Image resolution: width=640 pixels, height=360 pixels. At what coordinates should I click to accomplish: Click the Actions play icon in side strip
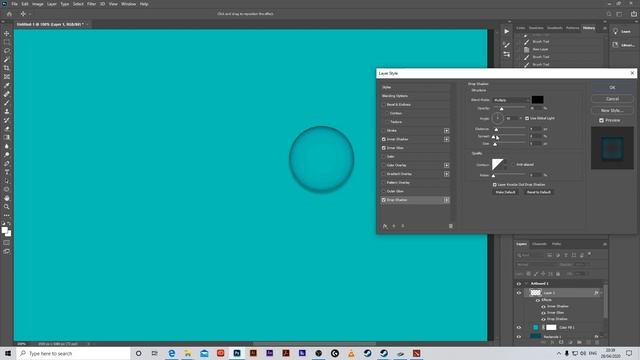[507, 31]
